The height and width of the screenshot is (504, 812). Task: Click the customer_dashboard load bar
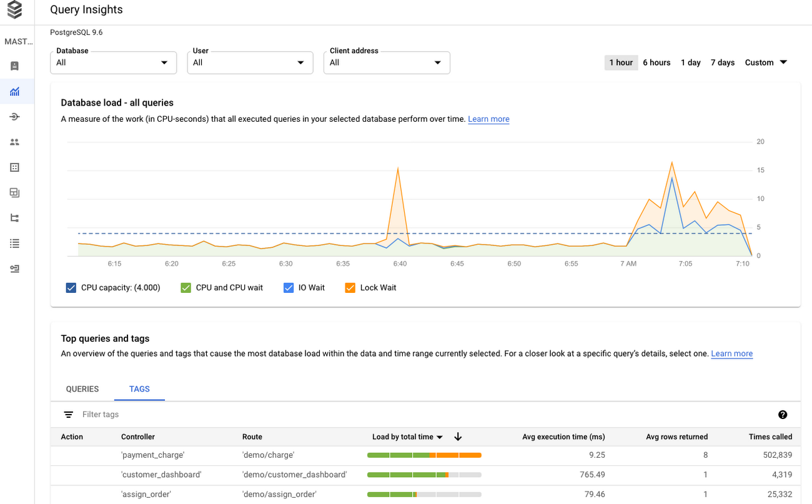(x=424, y=475)
